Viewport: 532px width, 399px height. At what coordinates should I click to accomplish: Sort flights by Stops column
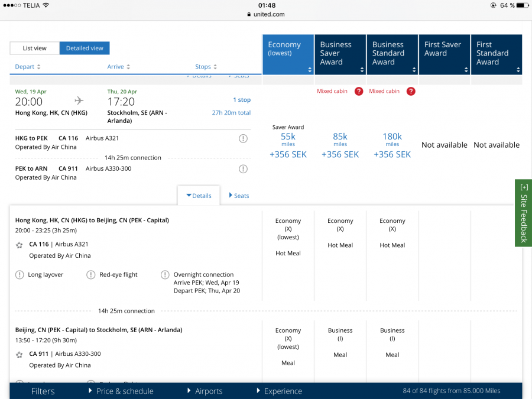tap(206, 67)
